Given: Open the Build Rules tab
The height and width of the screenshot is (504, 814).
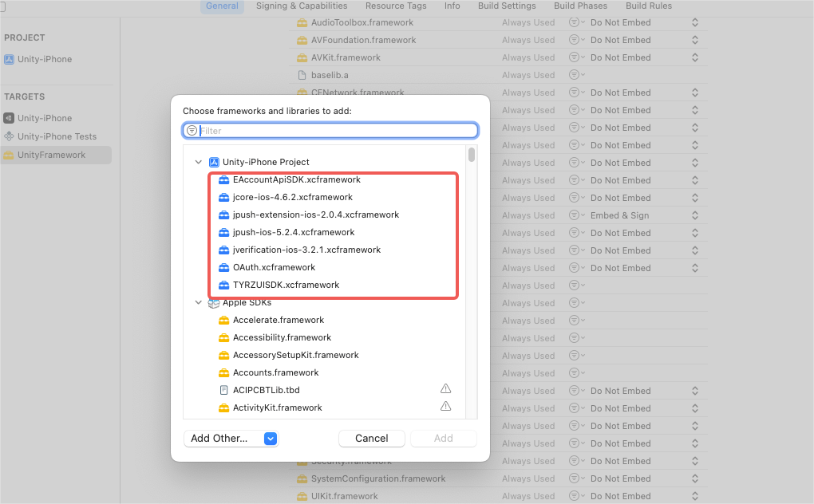Looking at the screenshot, I should pos(648,6).
